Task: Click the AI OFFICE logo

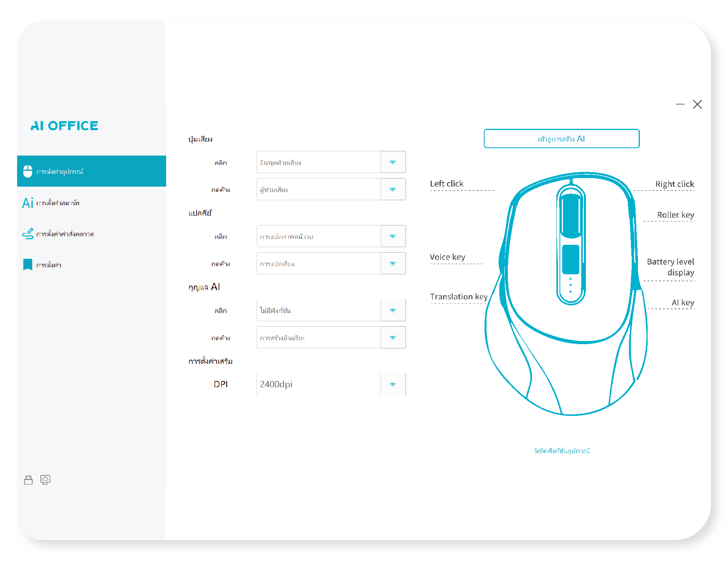Action: pos(64,126)
